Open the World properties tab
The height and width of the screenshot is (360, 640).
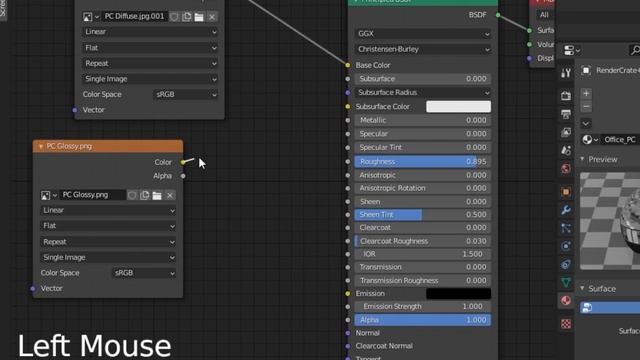click(566, 169)
